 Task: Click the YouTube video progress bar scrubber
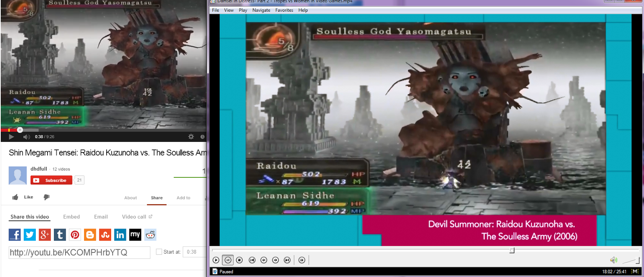pyautogui.click(x=20, y=130)
